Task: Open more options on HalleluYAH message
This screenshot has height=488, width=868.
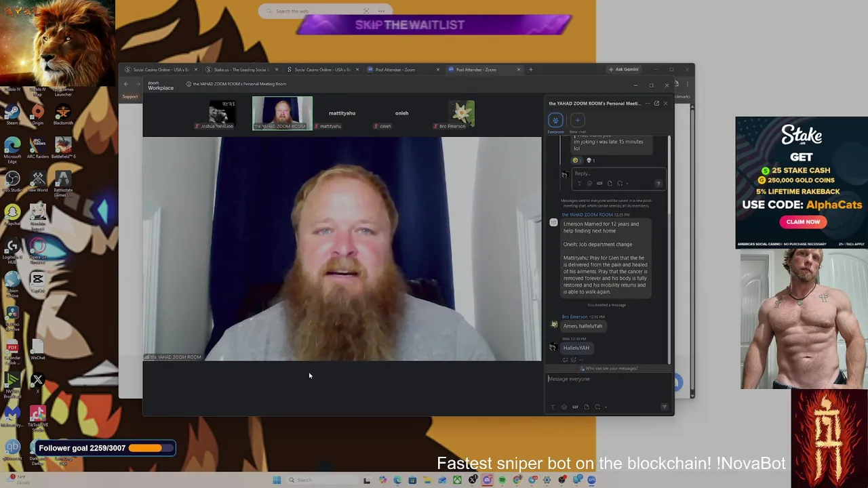Action: [581, 359]
